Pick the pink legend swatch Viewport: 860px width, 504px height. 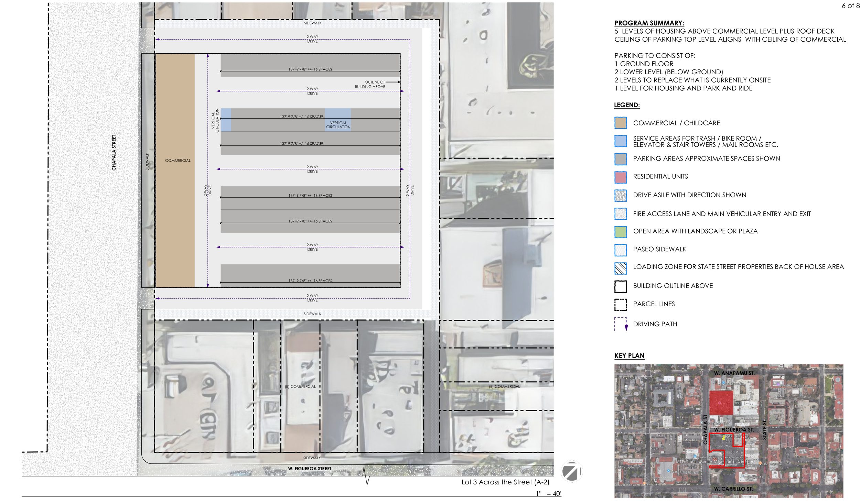click(621, 177)
